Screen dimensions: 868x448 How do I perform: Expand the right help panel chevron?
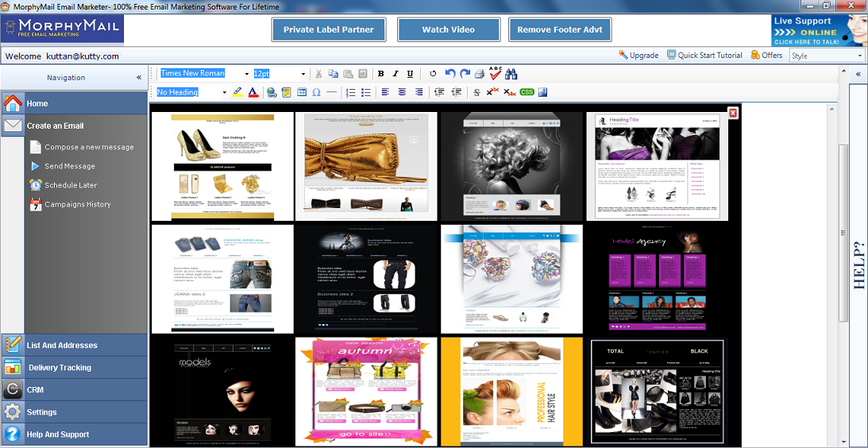[858, 74]
